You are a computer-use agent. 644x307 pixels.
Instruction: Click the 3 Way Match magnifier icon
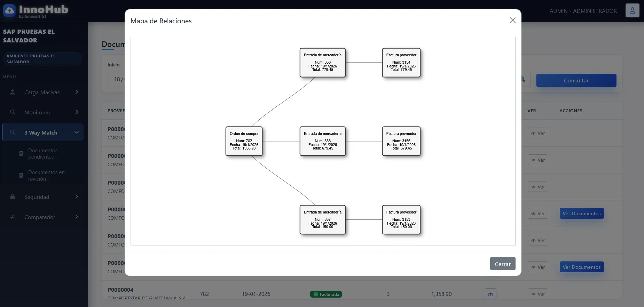(x=13, y=132)
